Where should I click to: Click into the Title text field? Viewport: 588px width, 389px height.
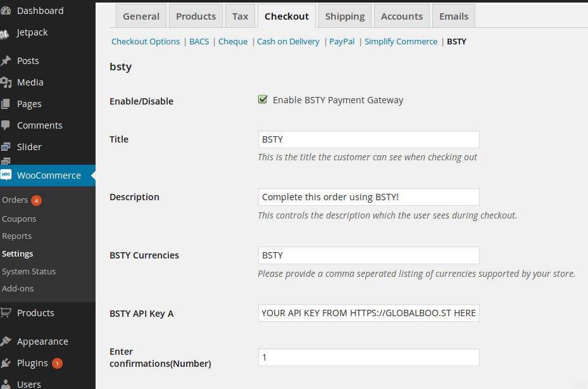click(x=368, y=139)
